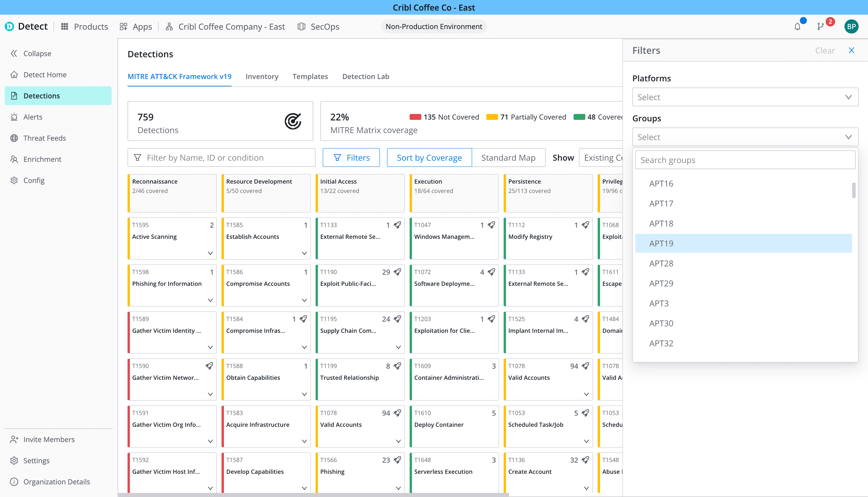
Task: Select the MITRE ATT&CK Framework v19 tab
Action: pyautogui.click(x=179, y=76)
